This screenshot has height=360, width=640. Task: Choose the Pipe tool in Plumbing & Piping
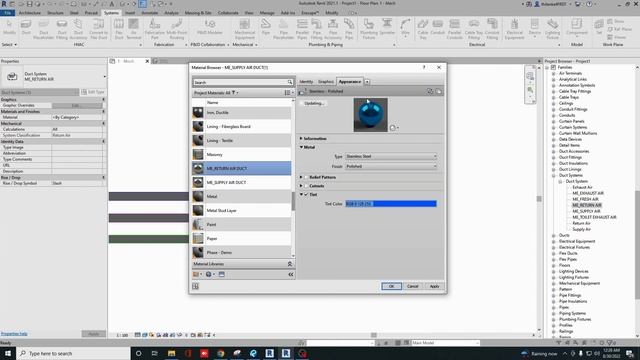[266, 27]
